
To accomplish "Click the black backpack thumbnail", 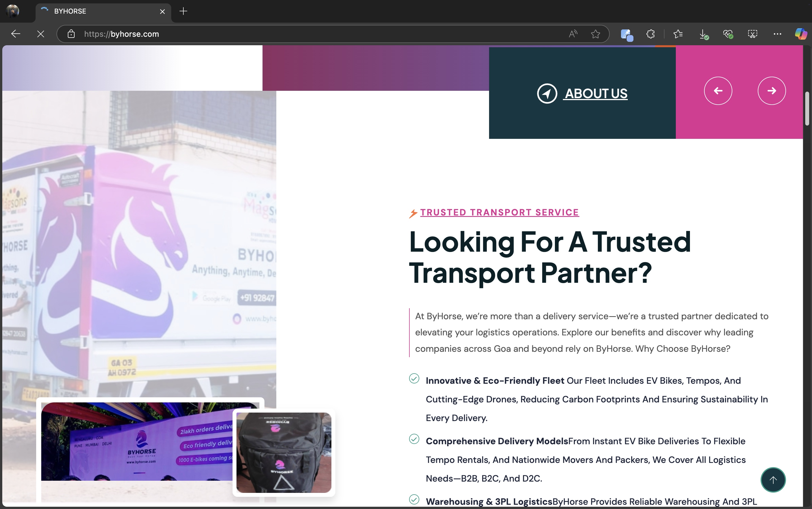I will (284, 452).
